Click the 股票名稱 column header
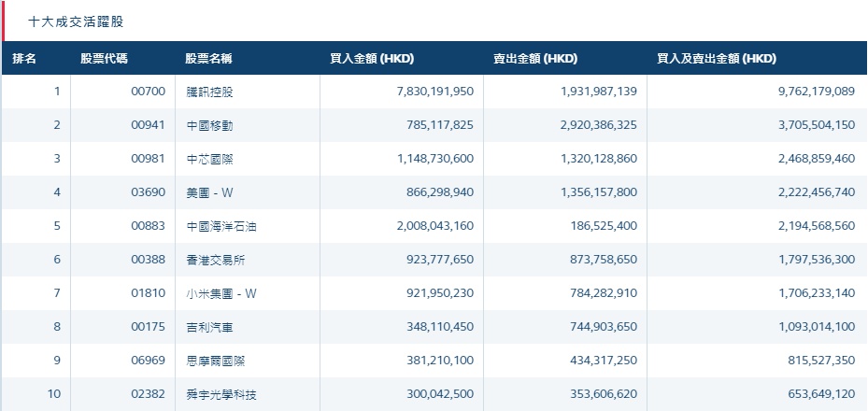This screenshot has width=868, height=411. 208,59
